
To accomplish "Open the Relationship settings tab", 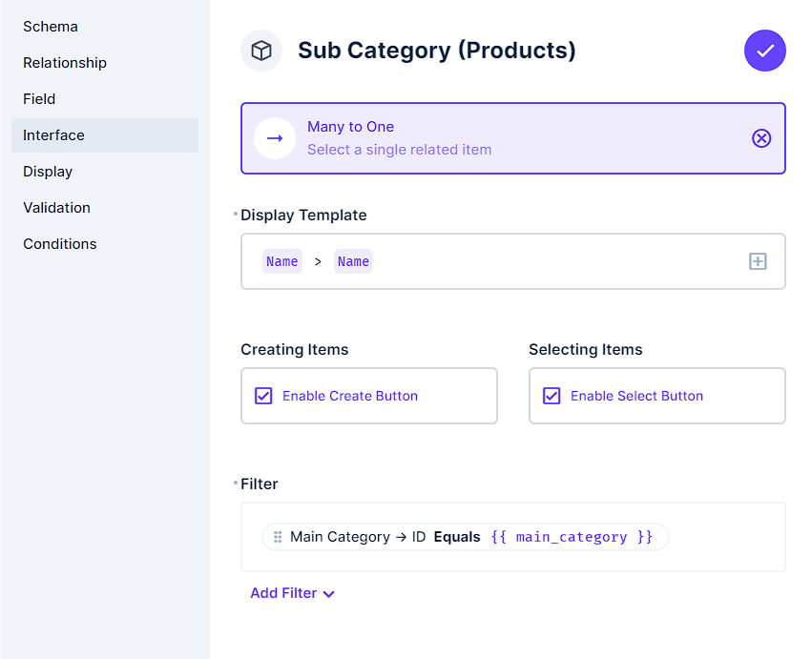I will pos(64,62).
